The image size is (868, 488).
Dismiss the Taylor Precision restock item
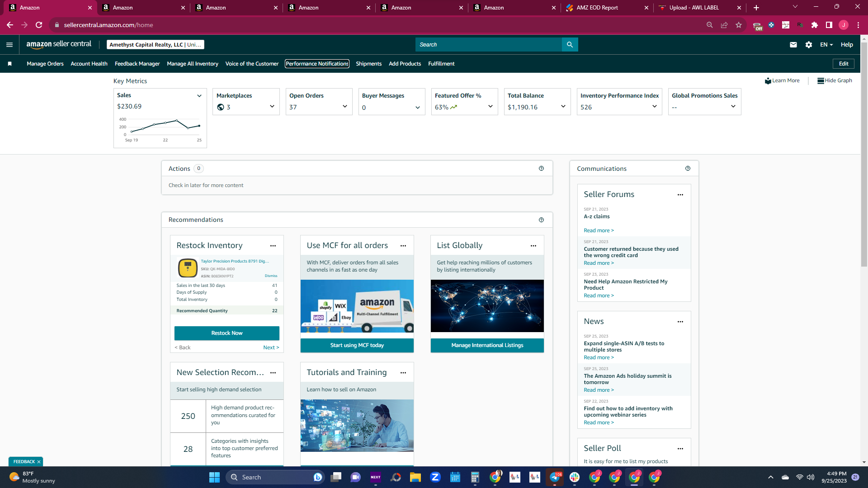click(271, 276)
